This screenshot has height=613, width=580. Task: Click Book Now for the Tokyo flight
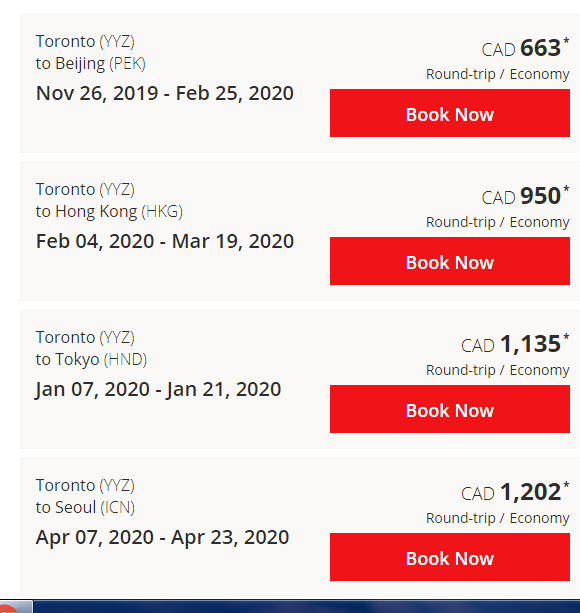(x=449, y=409)
